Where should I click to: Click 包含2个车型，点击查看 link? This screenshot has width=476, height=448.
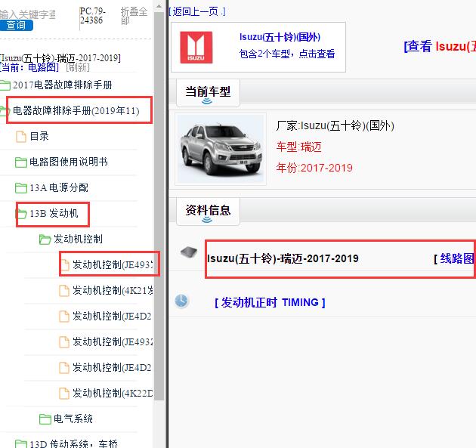coord(287,54)
